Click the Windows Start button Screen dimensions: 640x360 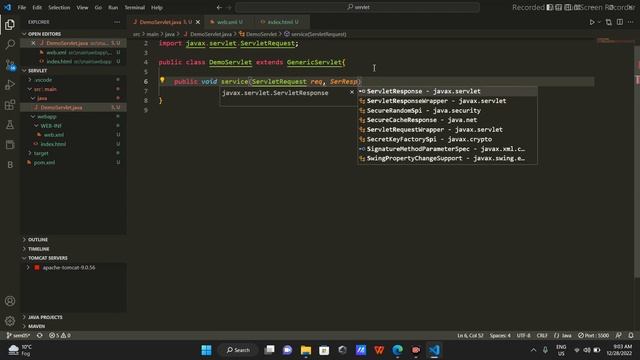click(207, 350)
